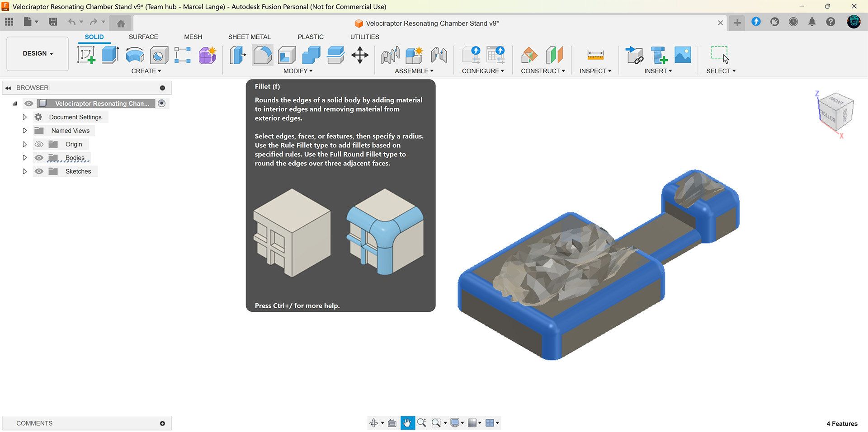Switch to the UTILITIES tab
The height and width of the screenshot is (432, 868).
click(x=365, y=37)
